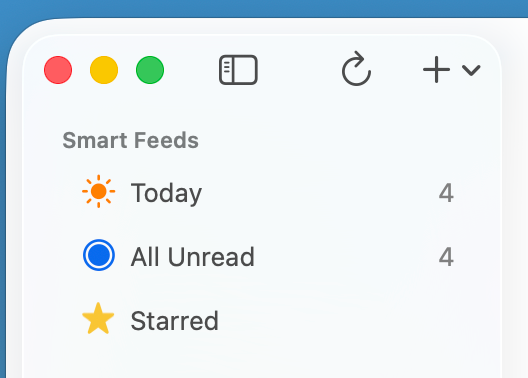Refresh all feeds using the circular arrow
The image size is (528, 378).
(x=356, y=68)
